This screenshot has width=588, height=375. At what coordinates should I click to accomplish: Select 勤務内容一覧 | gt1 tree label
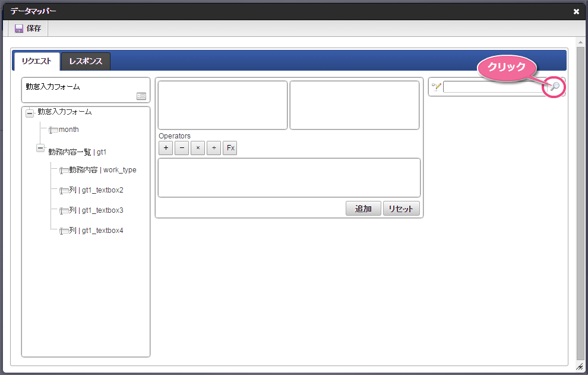coord(77,152)
